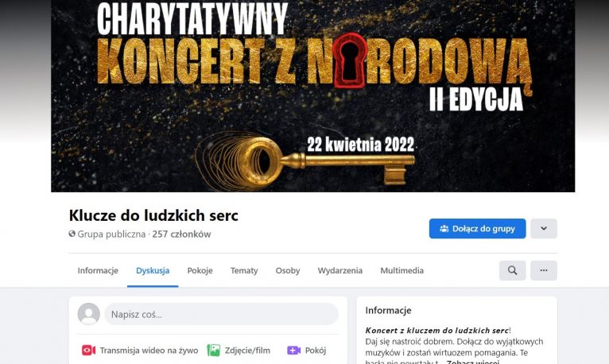Open the three-dots more options button
The width and height of the screenshot is (609, 364).
(544, 270)
